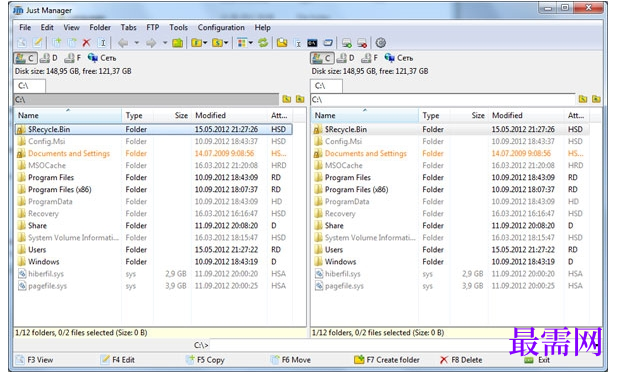Open the Edit menu
Viewport: 621px width, 373px height.
(x=47, y=27)
